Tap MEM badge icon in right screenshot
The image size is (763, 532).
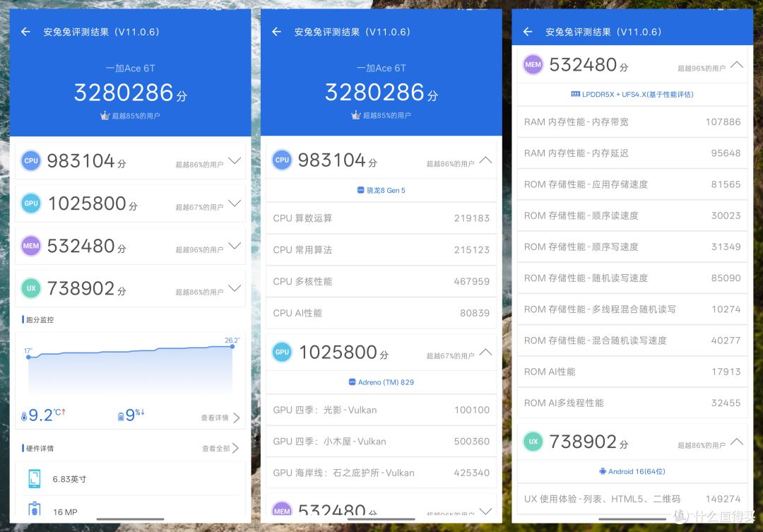coord(533,64)
